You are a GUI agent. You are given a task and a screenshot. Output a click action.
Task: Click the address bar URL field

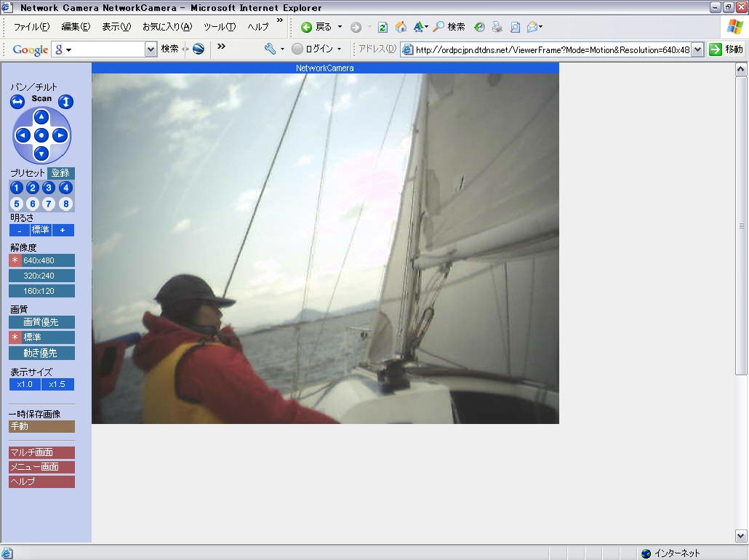547,49
